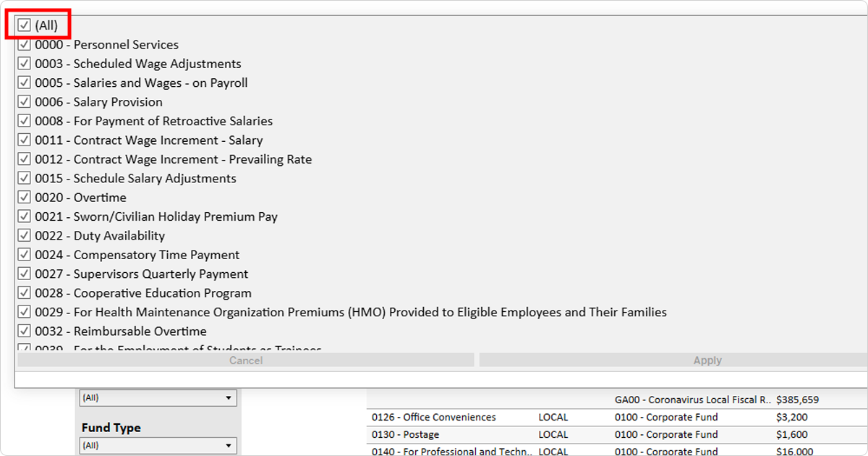Click the Apply button
Screen dimensions: 868x456
click(x=673, y=360)
